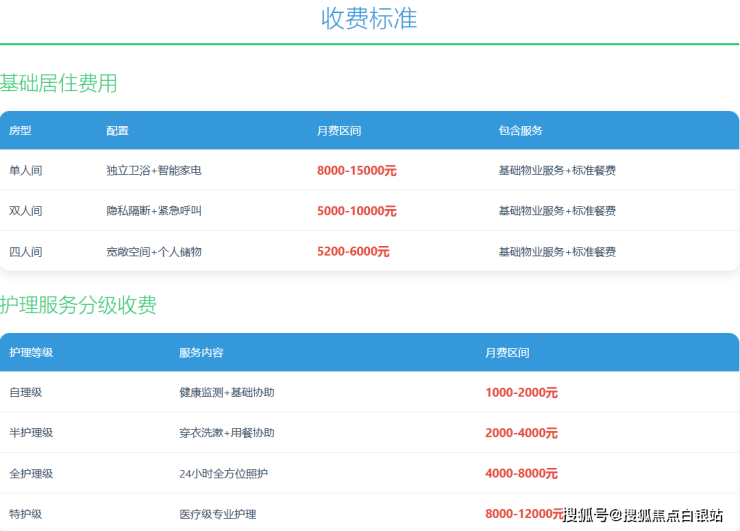The image size is (740, 531).
Task: Select the 独立卫浴+智能家电 configuration cell
Action: click(154, 171)
